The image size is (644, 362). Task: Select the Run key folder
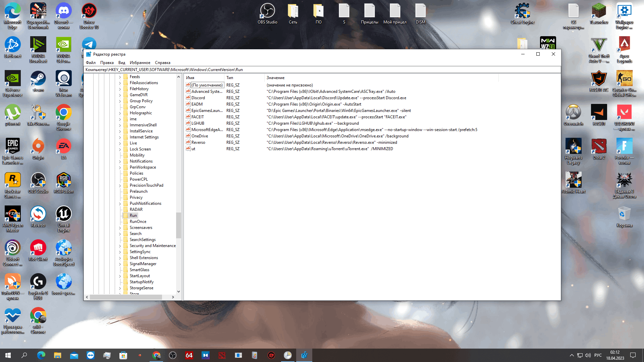133,216
